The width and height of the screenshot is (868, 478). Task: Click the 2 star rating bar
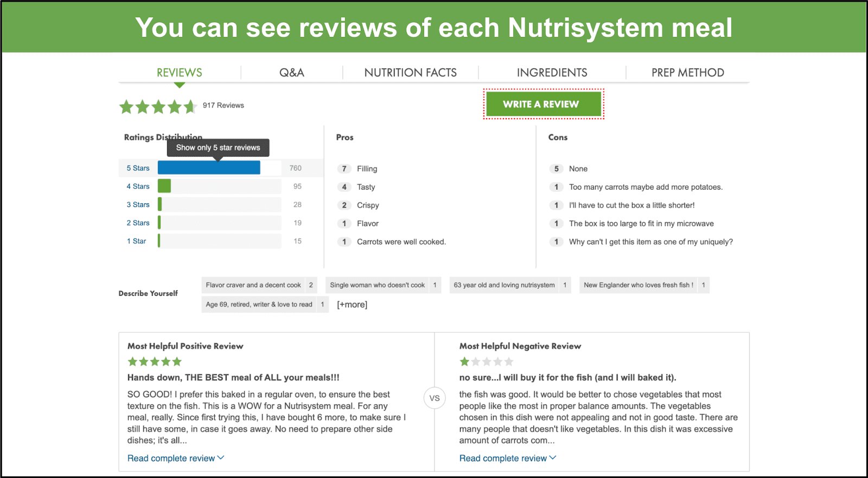point(159,223)
